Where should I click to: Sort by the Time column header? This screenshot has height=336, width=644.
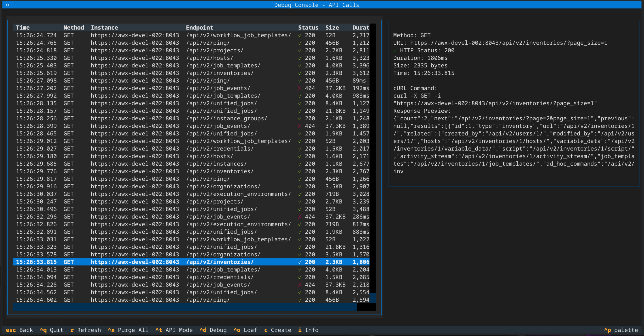tap(23, 28)
